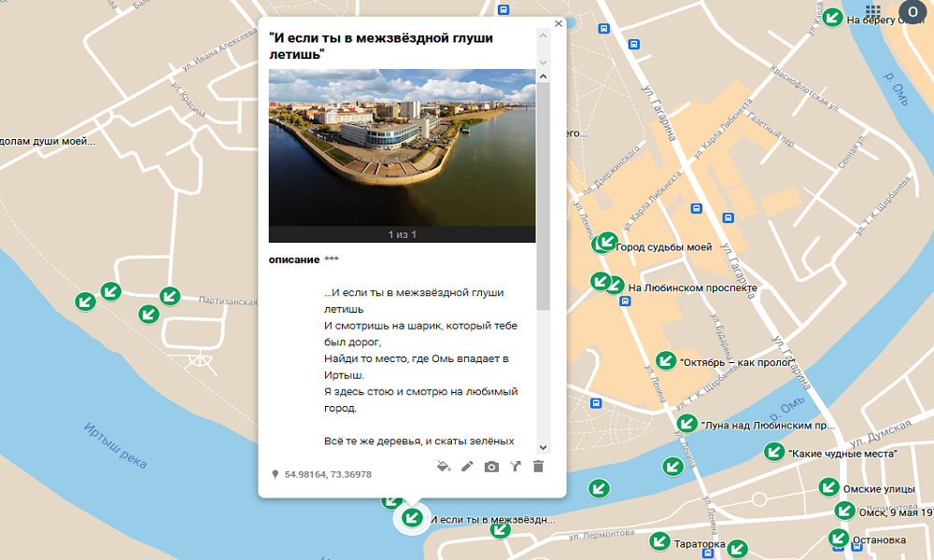
Task: Open the style paint bucket tool
Action: click(445, 466)
